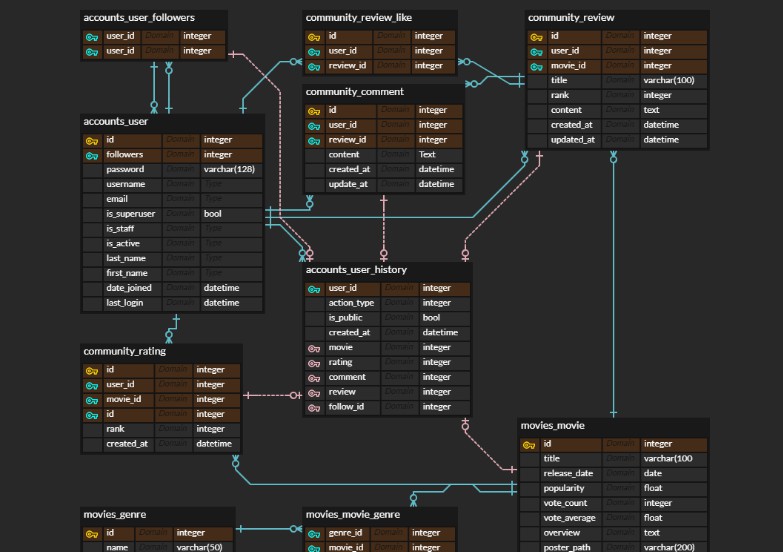
Task: Select the id key icon in community_comment
Action: (x=314, y=110)
